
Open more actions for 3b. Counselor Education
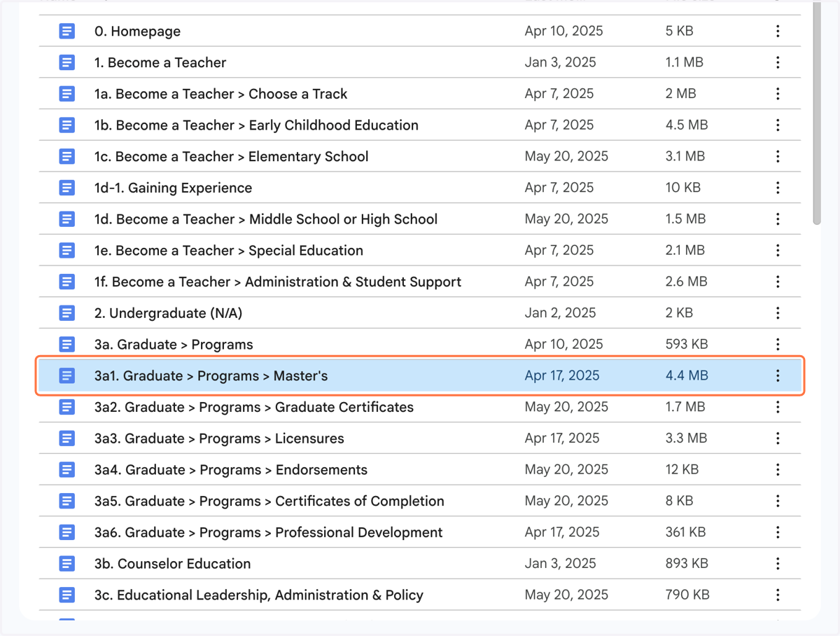[778, 564]
